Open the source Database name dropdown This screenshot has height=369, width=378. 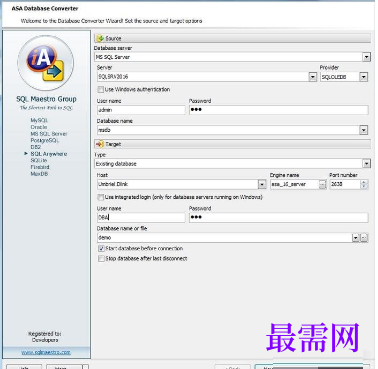click(363, 130)
